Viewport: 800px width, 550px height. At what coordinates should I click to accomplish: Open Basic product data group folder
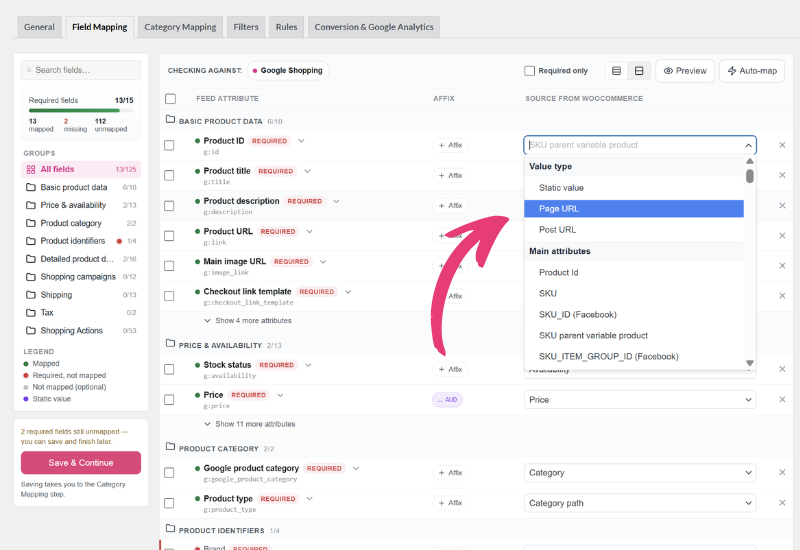[x=81, y=187]
